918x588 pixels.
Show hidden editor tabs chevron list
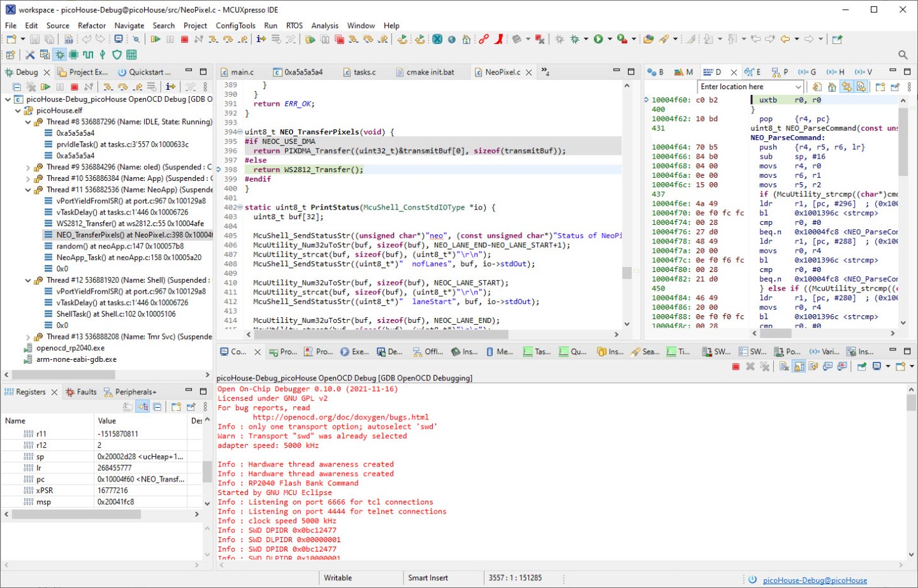(x=545, y=71)
